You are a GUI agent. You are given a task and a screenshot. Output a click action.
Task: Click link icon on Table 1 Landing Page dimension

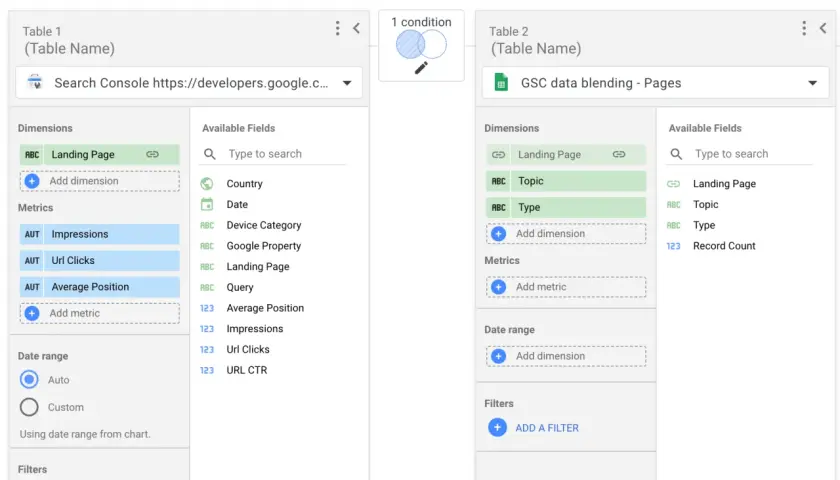click(153, 154)
